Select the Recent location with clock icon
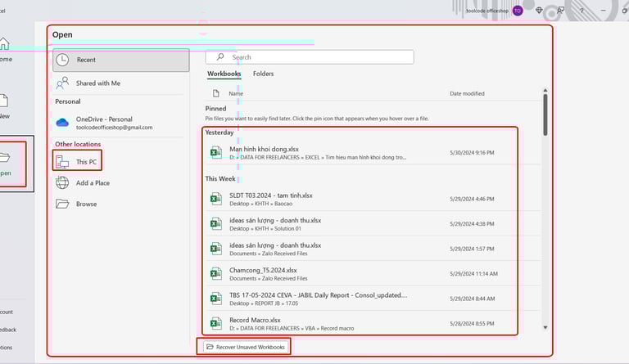 point(120,60)
